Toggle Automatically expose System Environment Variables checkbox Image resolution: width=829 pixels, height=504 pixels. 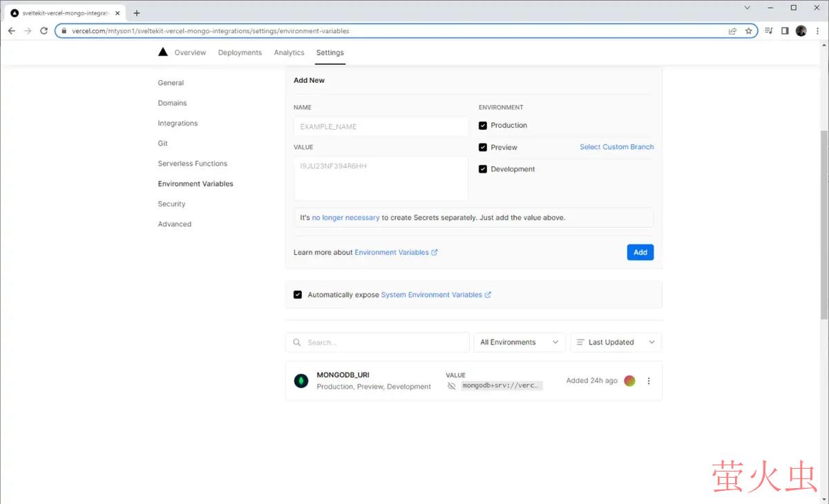tap(298, 295)
